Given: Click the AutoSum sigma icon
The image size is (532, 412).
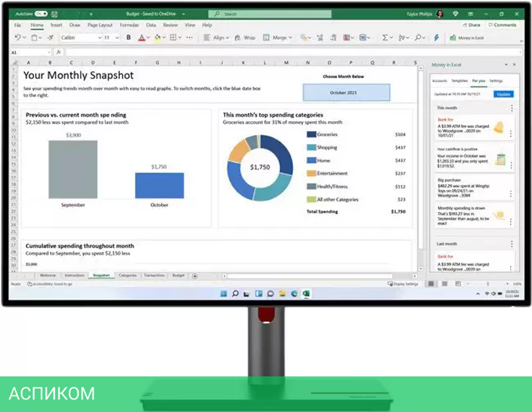Looking at the screenshot, I should point(385,38).
